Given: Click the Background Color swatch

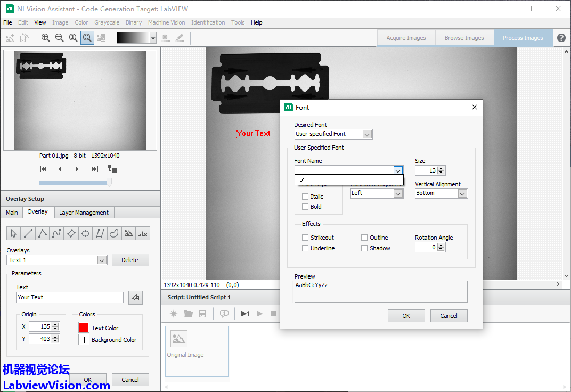Looking at the screenshot, I should 84,340.
